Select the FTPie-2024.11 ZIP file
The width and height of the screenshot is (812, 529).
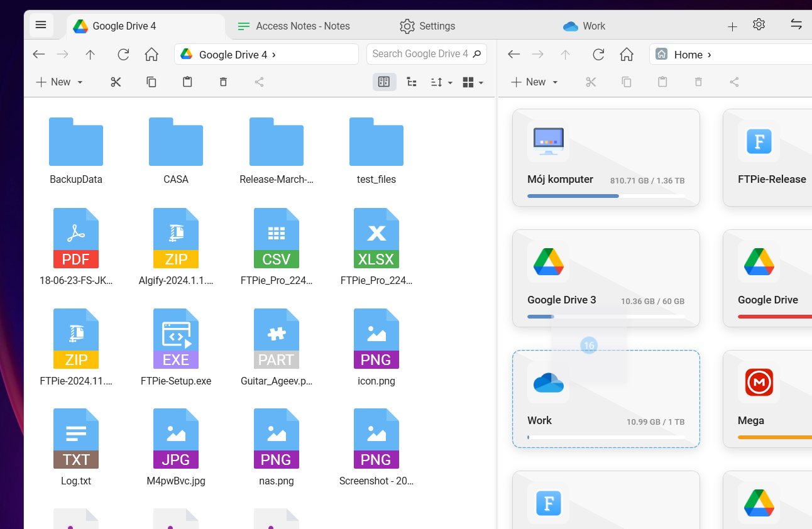click(76, 347)
